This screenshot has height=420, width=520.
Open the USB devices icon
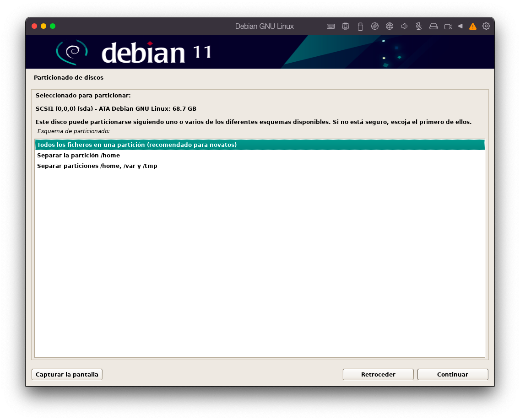click(360, 27)
